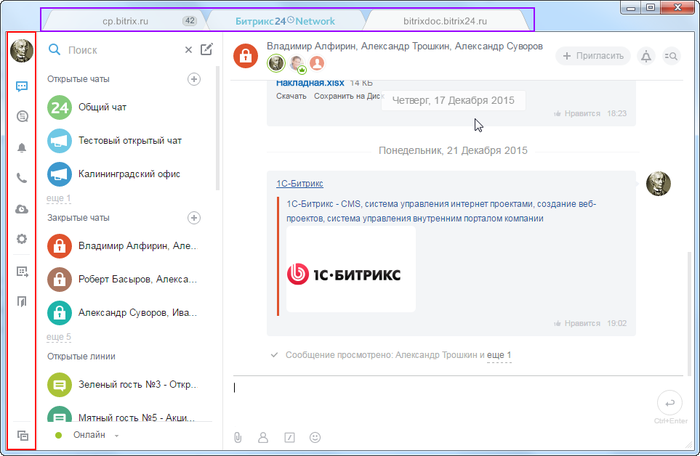Open notifications bell in left sidebar
700x456 pixels.
[x=21, y=148]
